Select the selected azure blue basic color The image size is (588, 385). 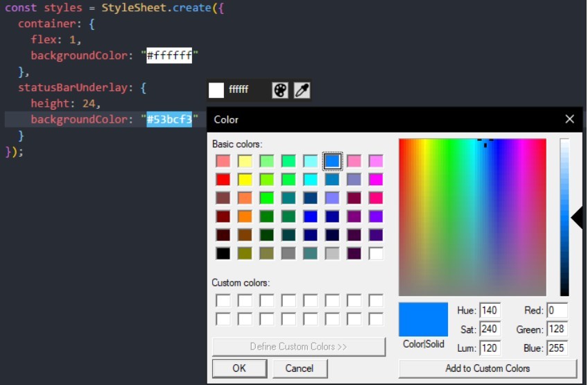point(332,161)
